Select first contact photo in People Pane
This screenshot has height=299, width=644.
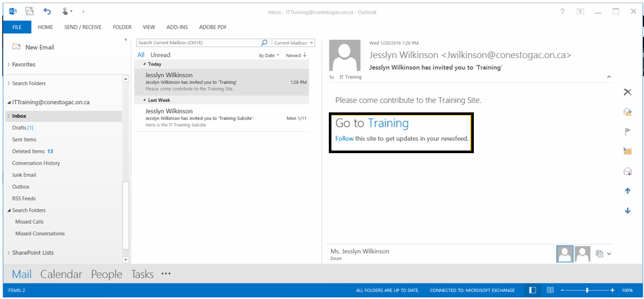point(565,254)
